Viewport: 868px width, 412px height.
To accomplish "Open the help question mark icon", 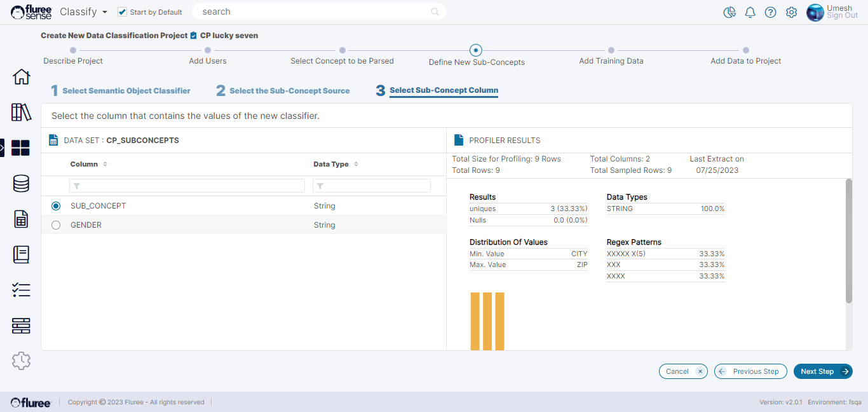I will pyautogui.click(x=770, y=13).
